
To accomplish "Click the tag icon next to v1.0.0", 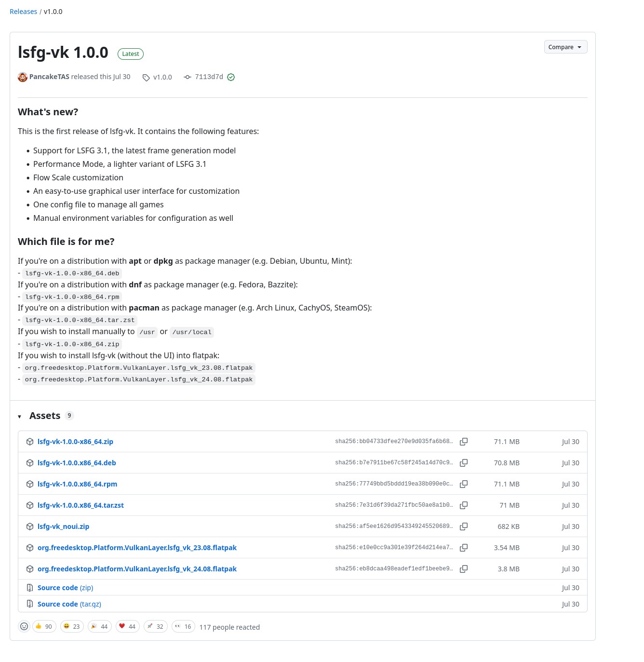I will 146,78.
